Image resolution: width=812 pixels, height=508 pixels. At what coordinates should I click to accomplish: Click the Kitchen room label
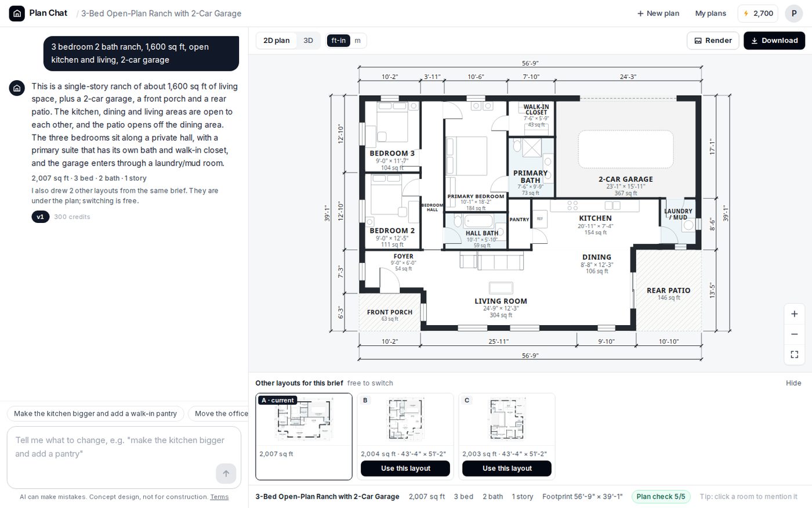coord(595,218)
